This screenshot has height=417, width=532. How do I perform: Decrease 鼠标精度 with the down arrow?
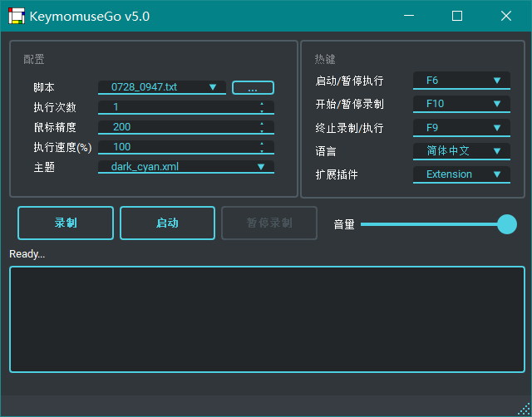[262, 131]
